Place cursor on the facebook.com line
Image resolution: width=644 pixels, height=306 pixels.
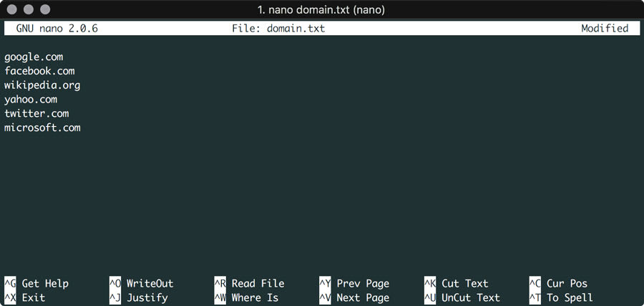tap(39, 71)
